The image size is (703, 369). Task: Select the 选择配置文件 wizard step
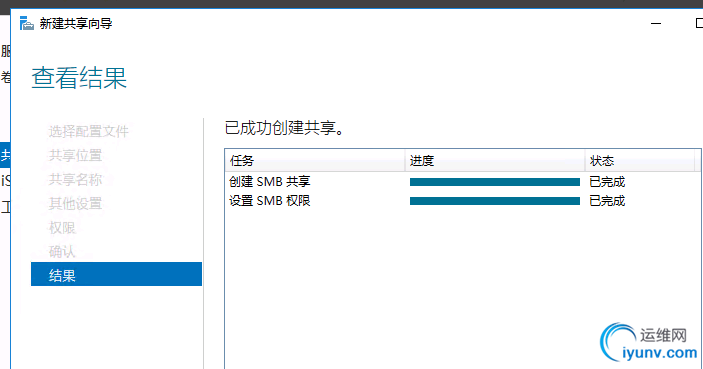tap(88, 131)
